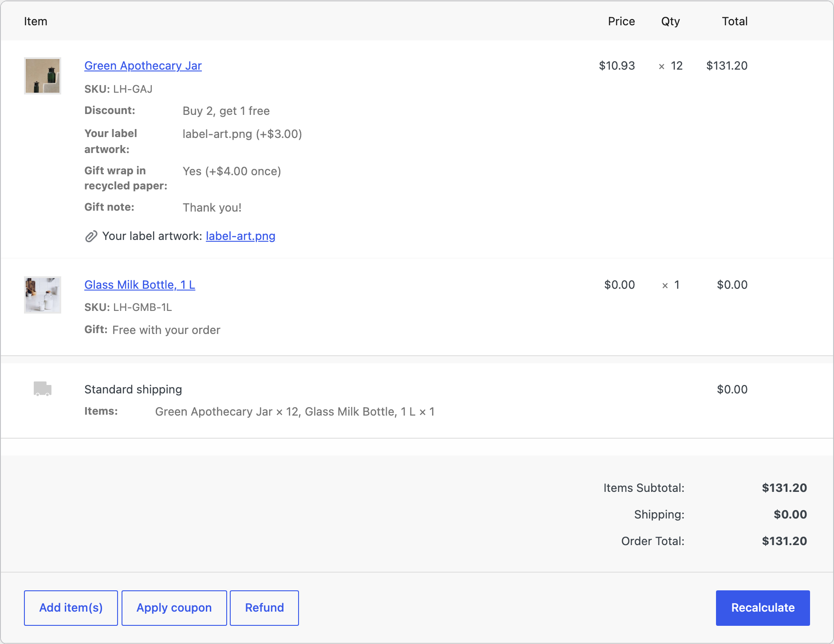834x644 pixels.
Task: Select the × 12 quantity of Apothecary Jar
Action: coord(671,66)
